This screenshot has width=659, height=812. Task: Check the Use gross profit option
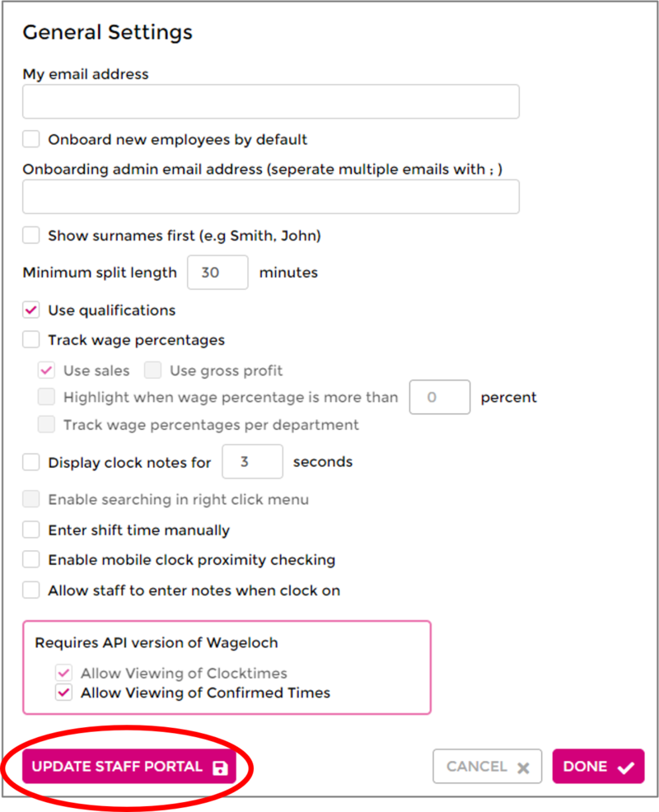click(x=152, y=370)
